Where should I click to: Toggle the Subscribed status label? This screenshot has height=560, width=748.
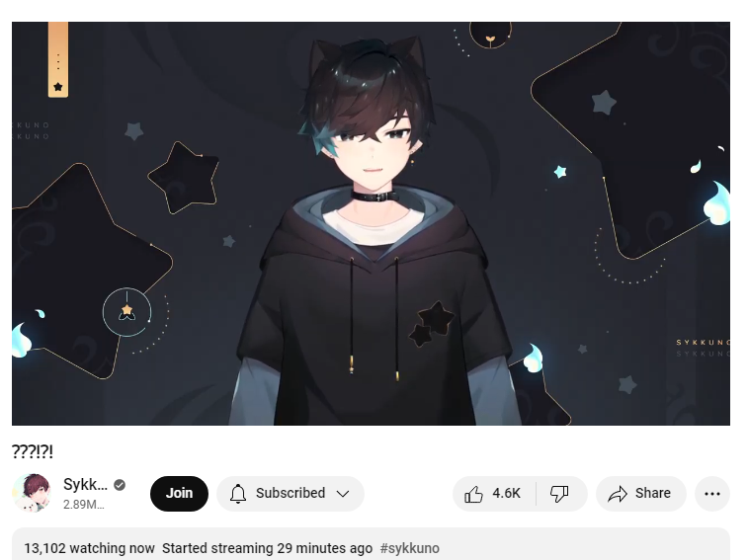point(291,493)
